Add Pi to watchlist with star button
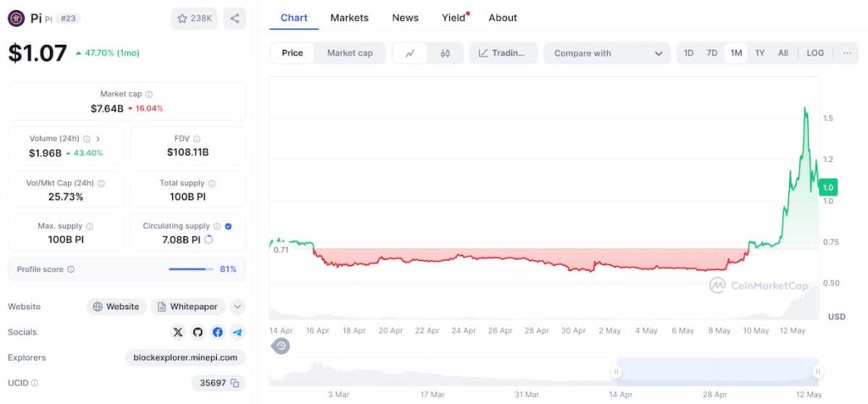The image size is (868, 404). (194, 19)
